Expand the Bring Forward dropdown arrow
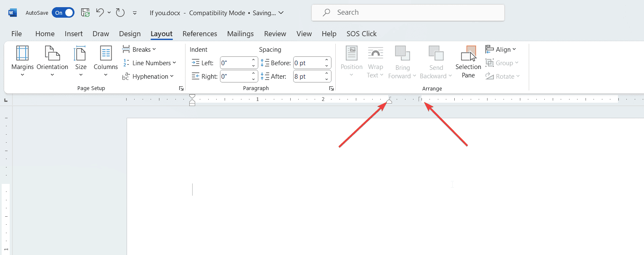The height and width of the screenshot is (255, 644). pos(414,76)
